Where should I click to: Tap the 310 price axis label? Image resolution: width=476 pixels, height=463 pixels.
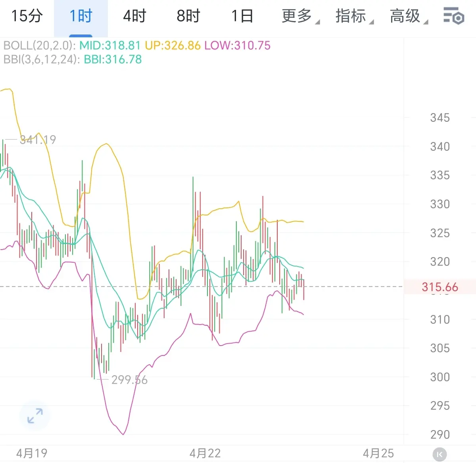pyautogui.click(x=440, y=319)
